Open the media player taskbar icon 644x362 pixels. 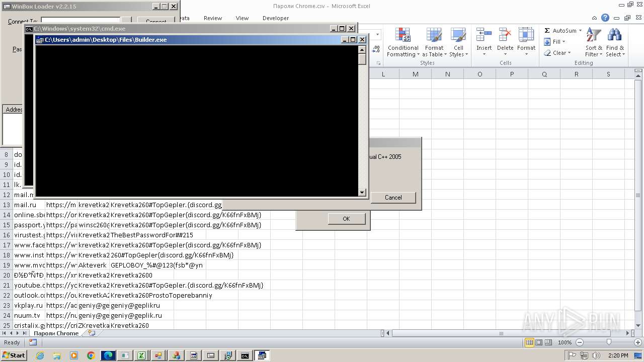(74, 355)
